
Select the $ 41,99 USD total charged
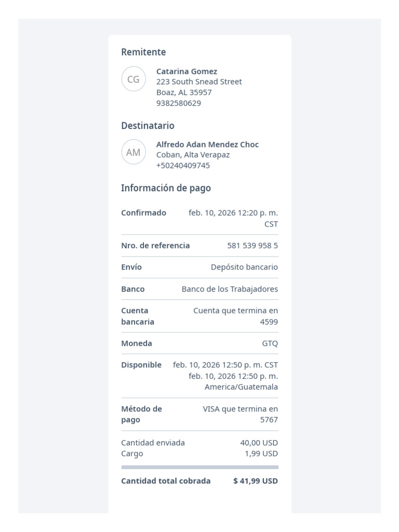[256, 481]
